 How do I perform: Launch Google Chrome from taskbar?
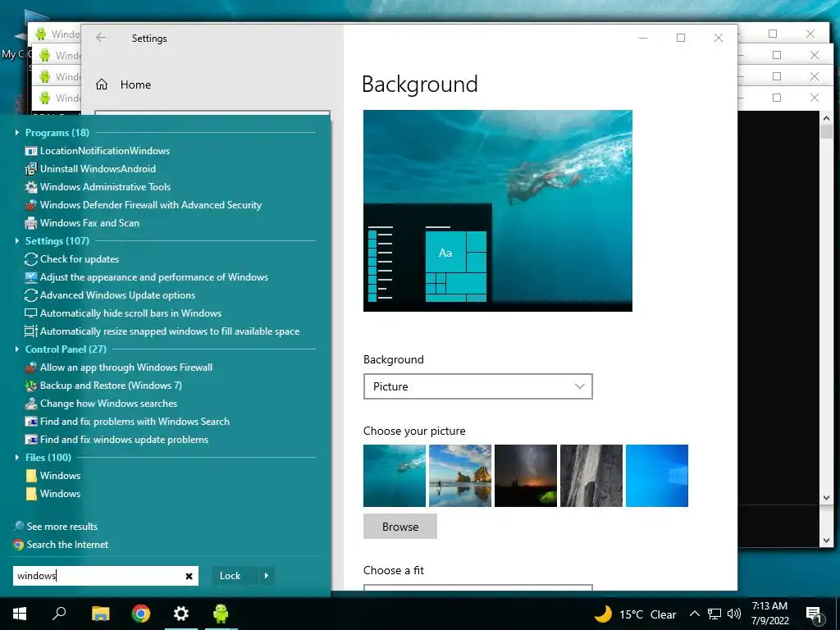141,614
